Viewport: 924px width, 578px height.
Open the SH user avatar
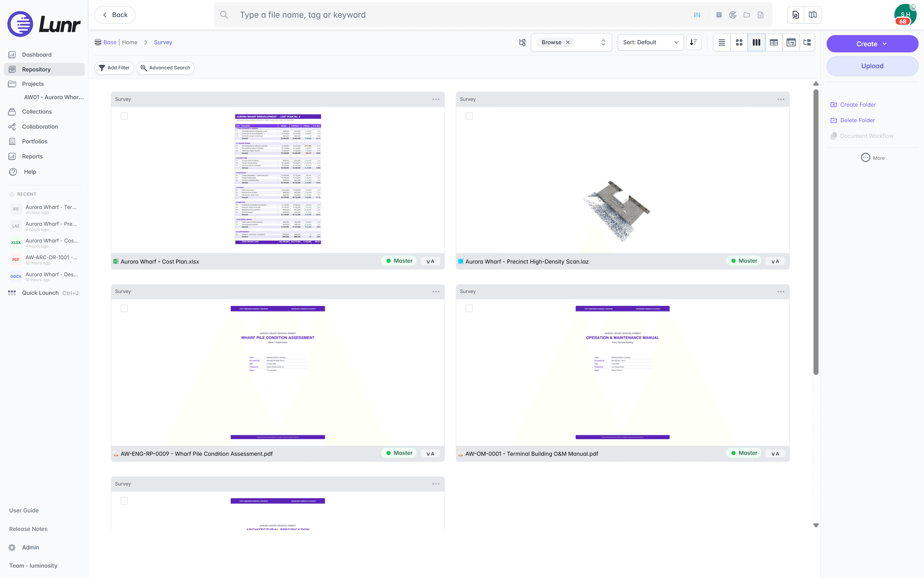point(905,15)
